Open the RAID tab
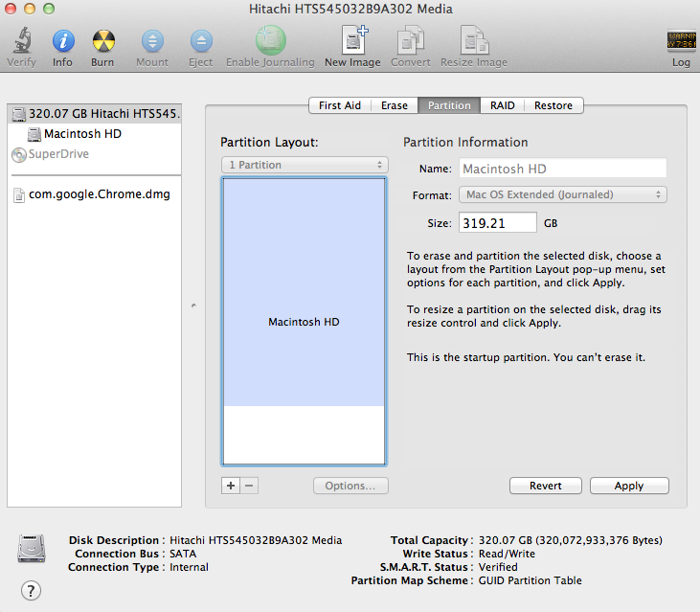Screen dimensions: 700x612 502,105
